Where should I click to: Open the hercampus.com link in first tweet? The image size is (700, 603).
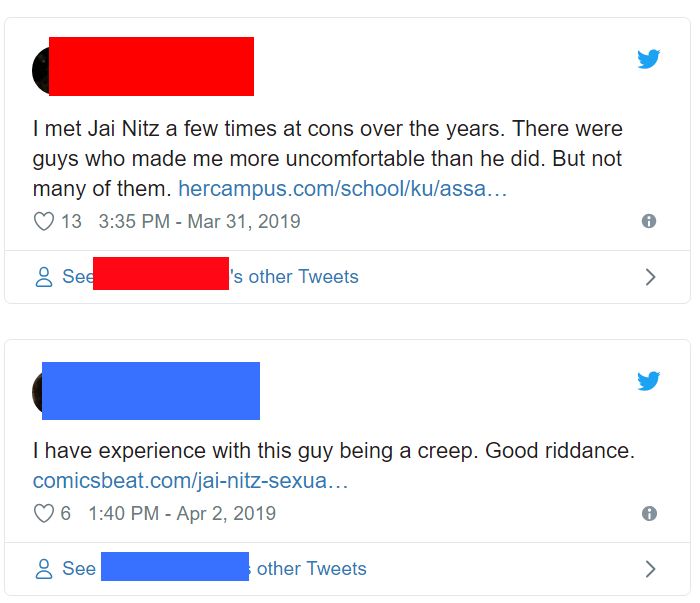tap(342, 188)
